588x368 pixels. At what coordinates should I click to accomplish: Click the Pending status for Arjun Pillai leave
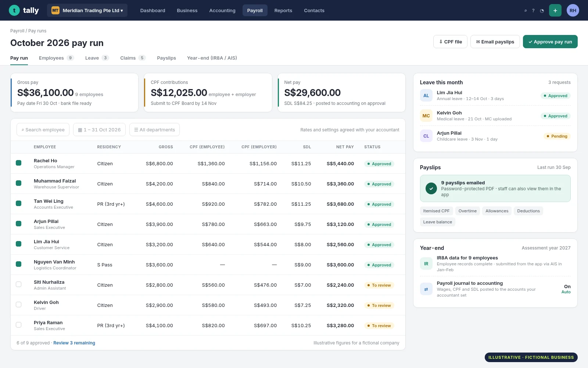(557, 136)
